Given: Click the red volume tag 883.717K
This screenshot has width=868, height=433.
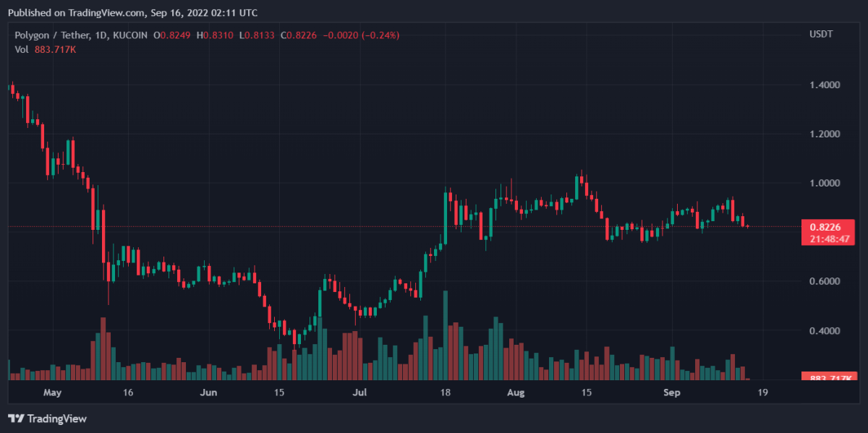Looking at the screenshot, I should [x=829, y=377].
